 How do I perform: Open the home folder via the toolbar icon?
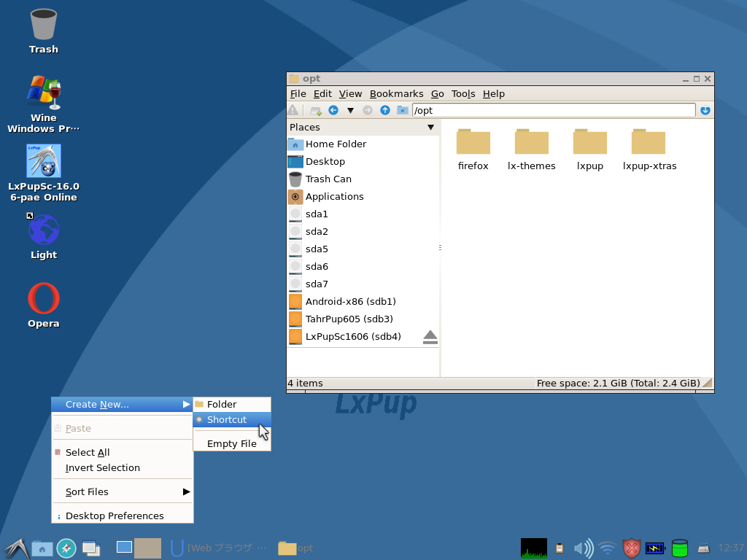pyautogui.click(x=402, y=110)
